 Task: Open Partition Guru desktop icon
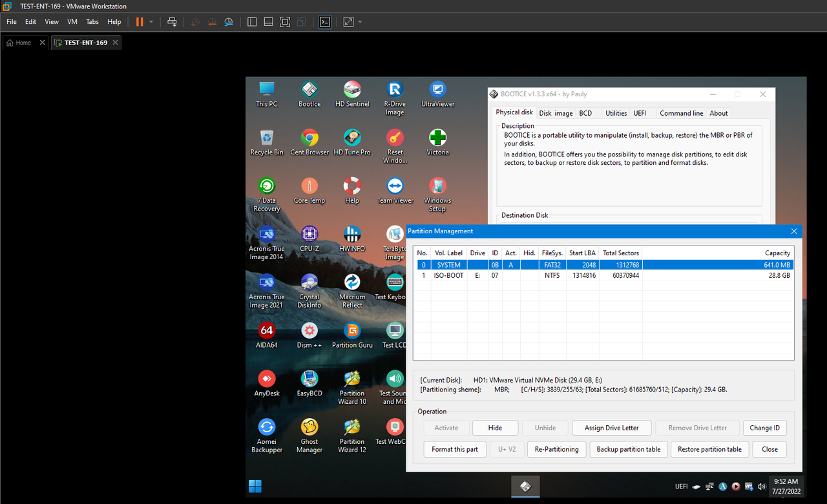coord(352,336)
